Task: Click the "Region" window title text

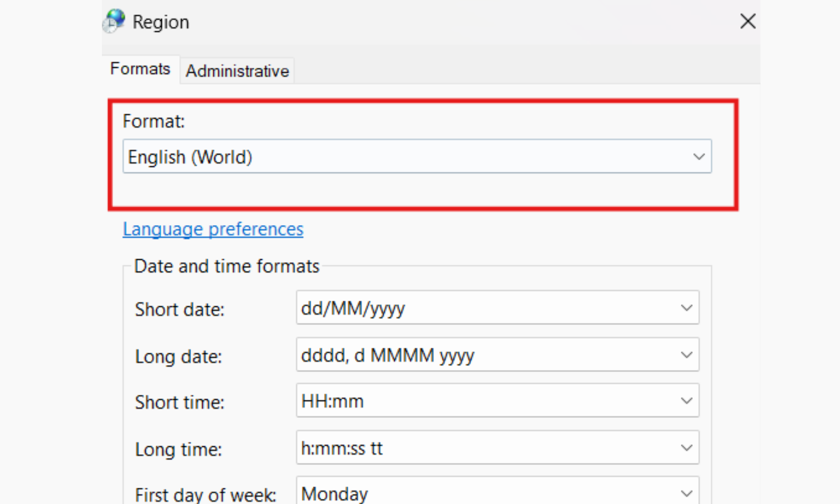Action: pyautogui.click(x=161, y=22)
